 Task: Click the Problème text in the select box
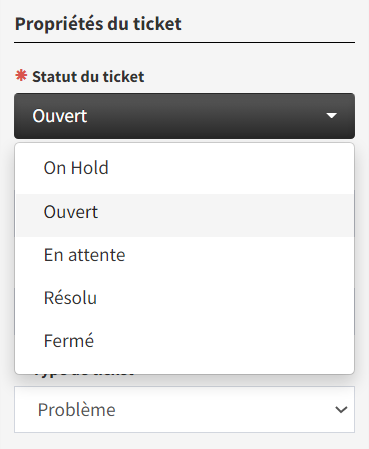(x=77, y=410)
